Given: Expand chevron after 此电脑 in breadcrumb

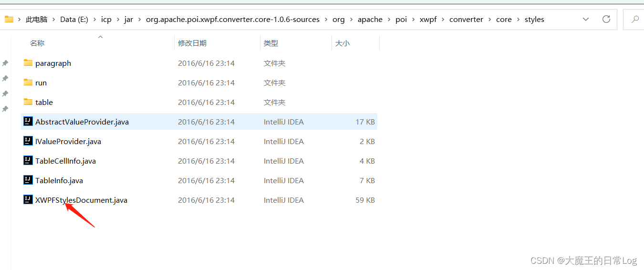Looking at the screenshot, I should (54, 20).
